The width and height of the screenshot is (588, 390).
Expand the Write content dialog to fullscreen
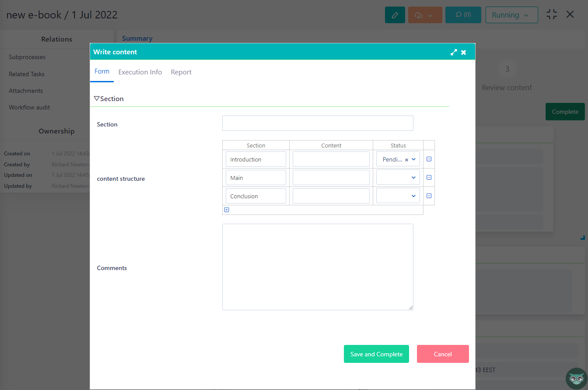click(454, 52)
